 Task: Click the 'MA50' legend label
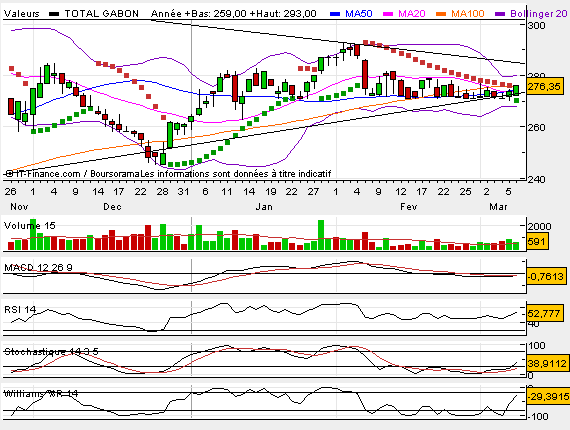[x=359, y=14]
